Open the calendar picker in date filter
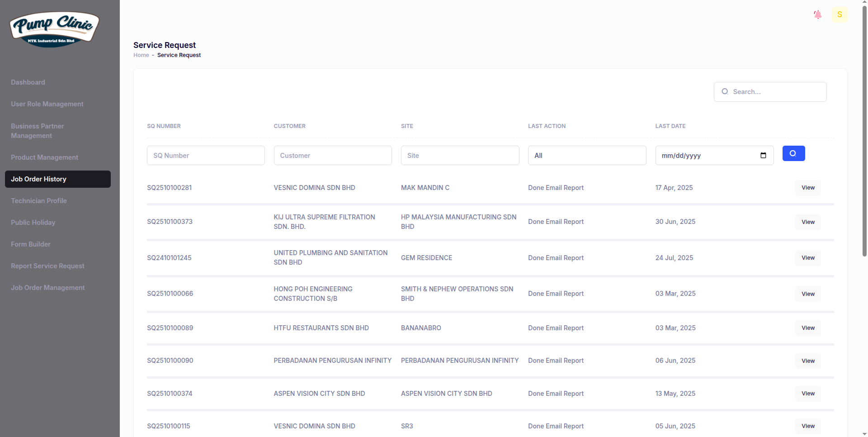 [x=763, y=156]
